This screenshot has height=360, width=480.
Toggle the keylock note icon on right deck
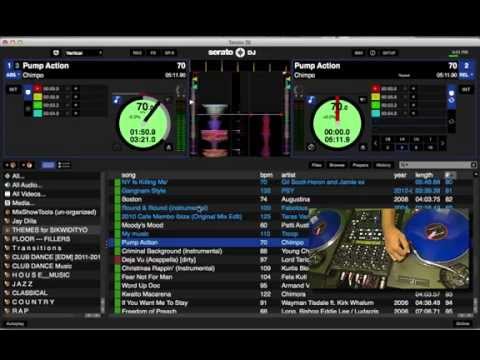pos(311,99)
